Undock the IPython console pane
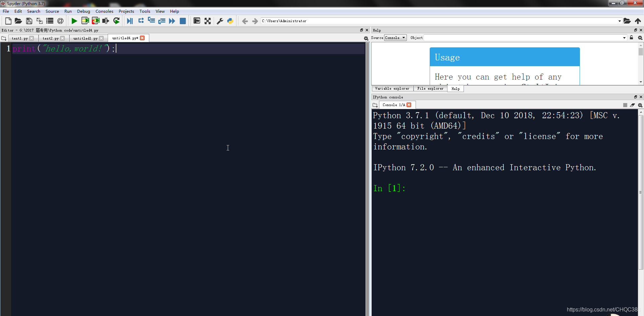Image resolution: width=644 pixels, height=316 pixels. tap(635, 97)
